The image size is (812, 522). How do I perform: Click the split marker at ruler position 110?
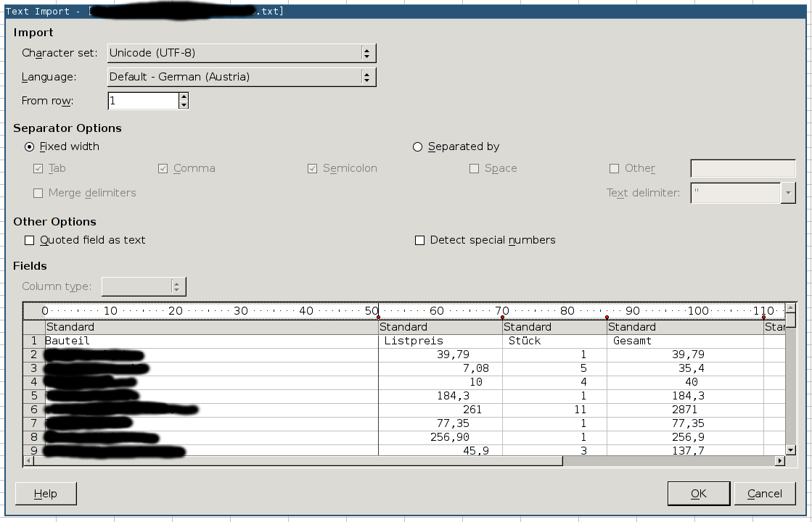click(x=764, y=317)
